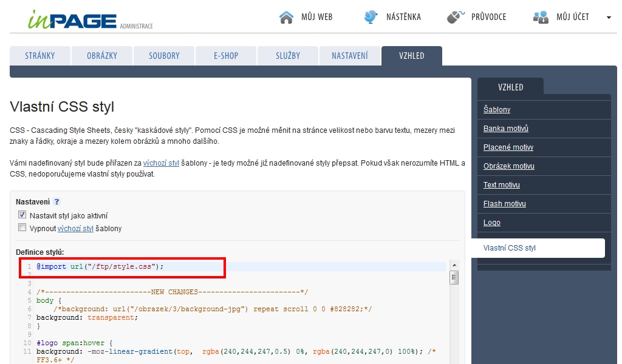Open Placené motivy in the sidebar

[x=508, y=147]
